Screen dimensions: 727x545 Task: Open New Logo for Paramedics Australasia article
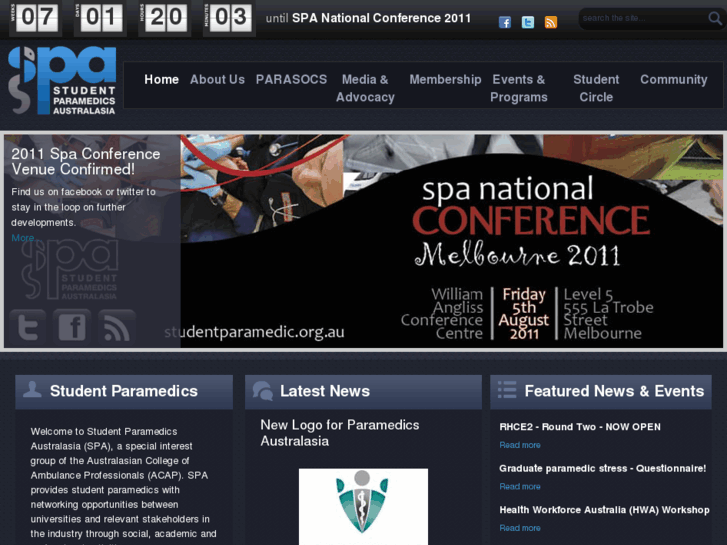[x=340, y=433]
